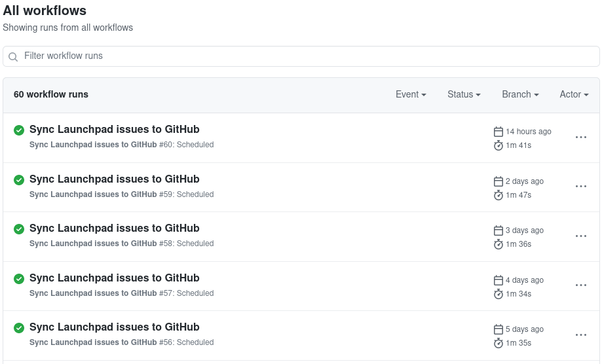
Task: Click the 4 days ago timestamp
Action: [525, 280]
